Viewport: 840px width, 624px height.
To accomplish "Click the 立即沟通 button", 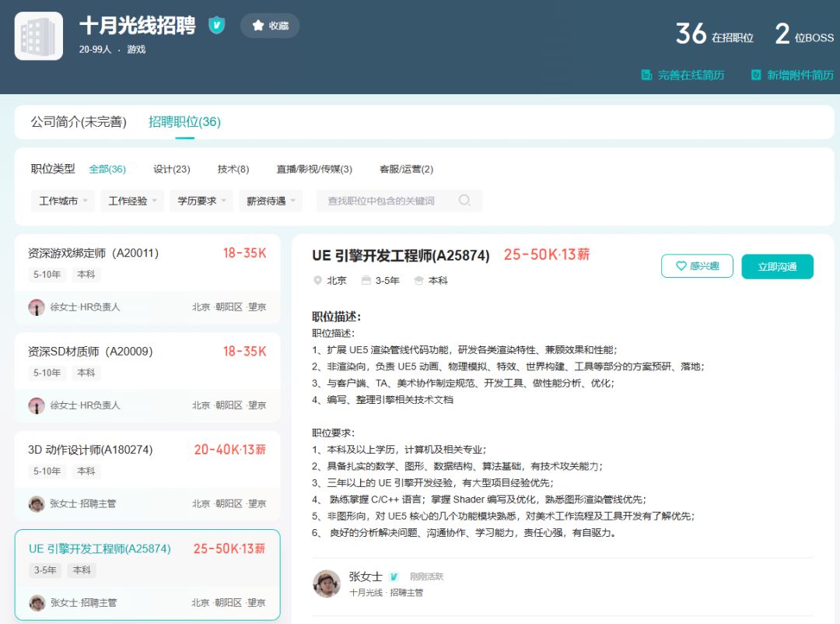I will click(x=777, y=266).
